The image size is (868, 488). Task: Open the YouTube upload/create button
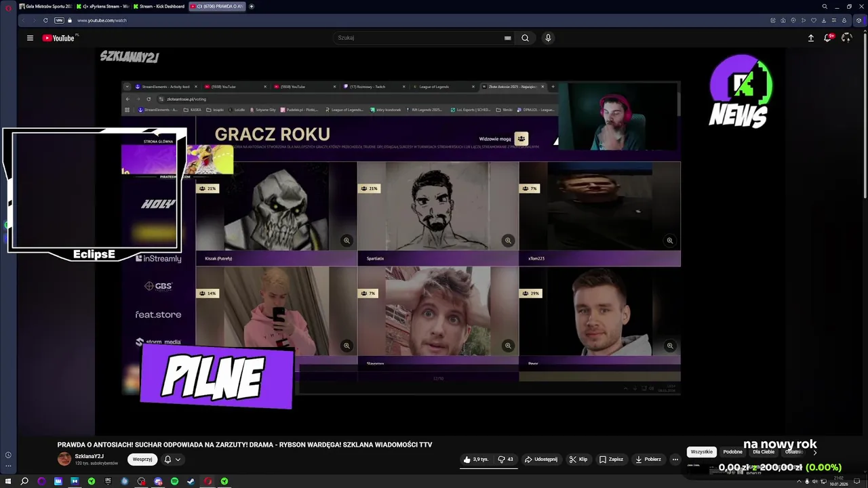pyautogui.click(x=810, y=38)
